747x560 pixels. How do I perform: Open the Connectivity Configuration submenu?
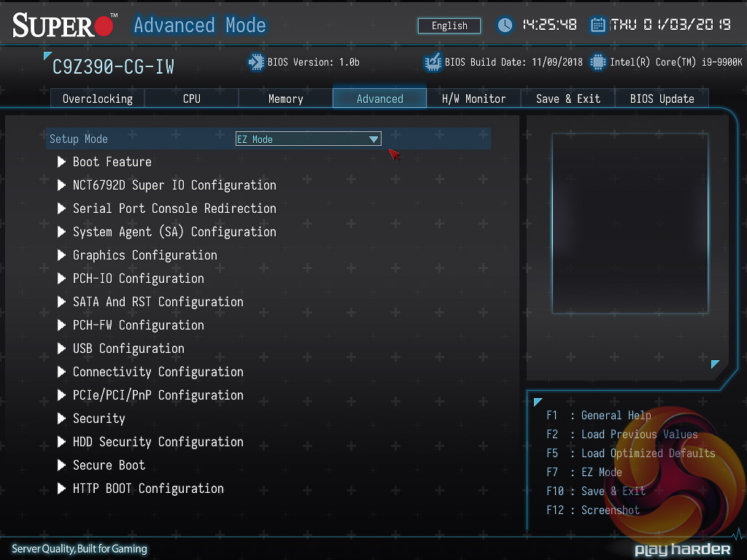coord(158,372)
